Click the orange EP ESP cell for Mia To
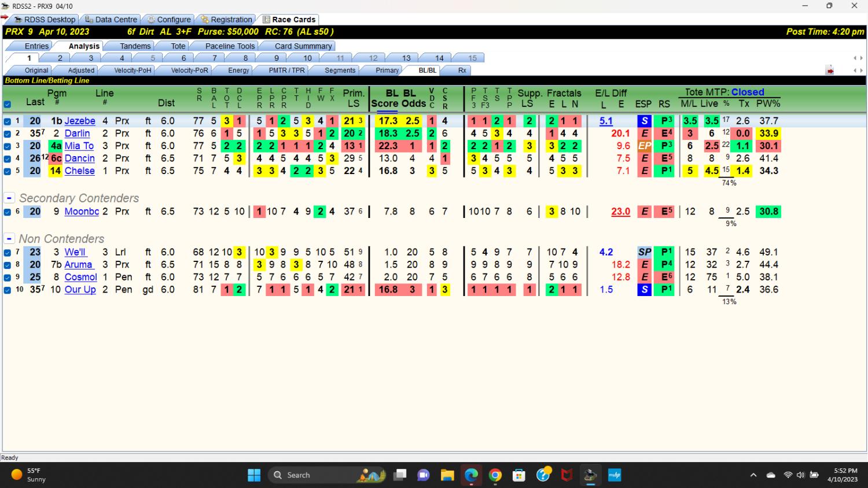Viewport: 868px width, 488px height. point(644,146)
